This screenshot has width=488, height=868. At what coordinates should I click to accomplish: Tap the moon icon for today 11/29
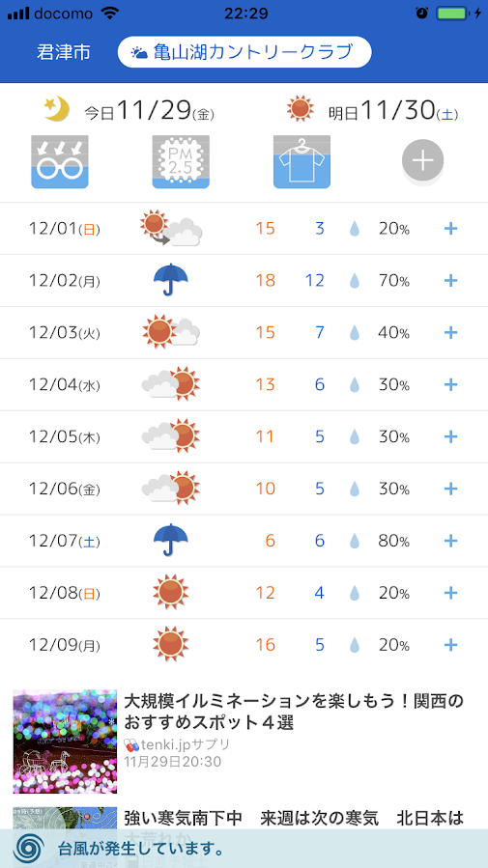pos(57,109)
